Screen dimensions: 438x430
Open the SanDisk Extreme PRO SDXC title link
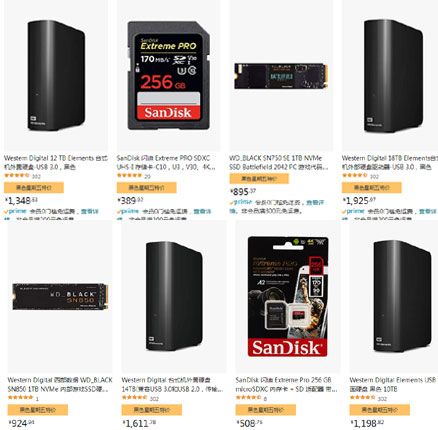(166, 162)
